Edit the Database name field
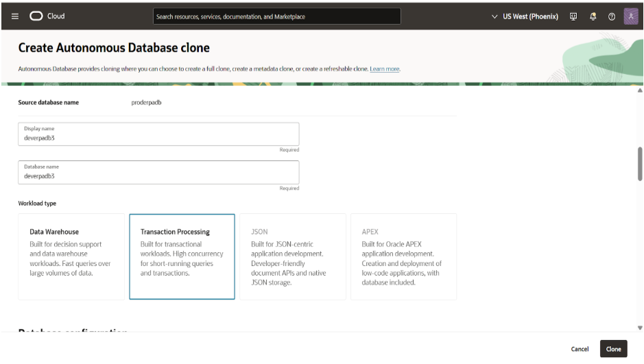 pos(158,172)
